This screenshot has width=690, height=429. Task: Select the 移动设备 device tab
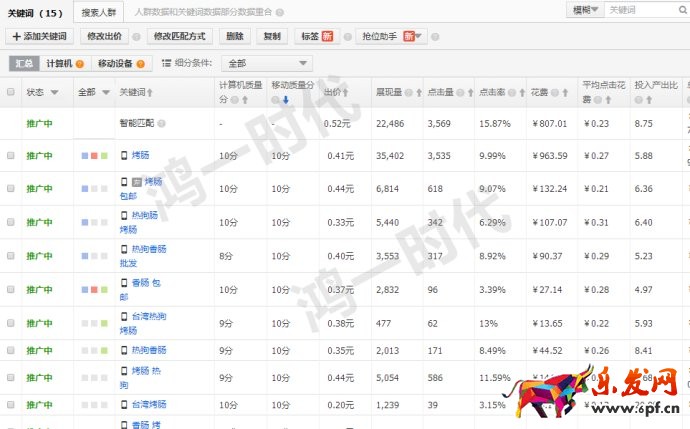tap(116, 64)
